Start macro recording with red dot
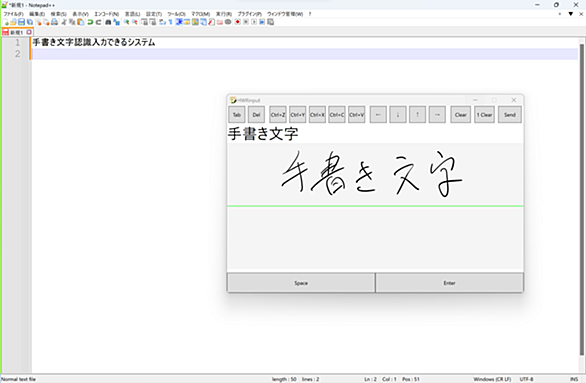This screenshot has height=383, width=586. (238, 22)
